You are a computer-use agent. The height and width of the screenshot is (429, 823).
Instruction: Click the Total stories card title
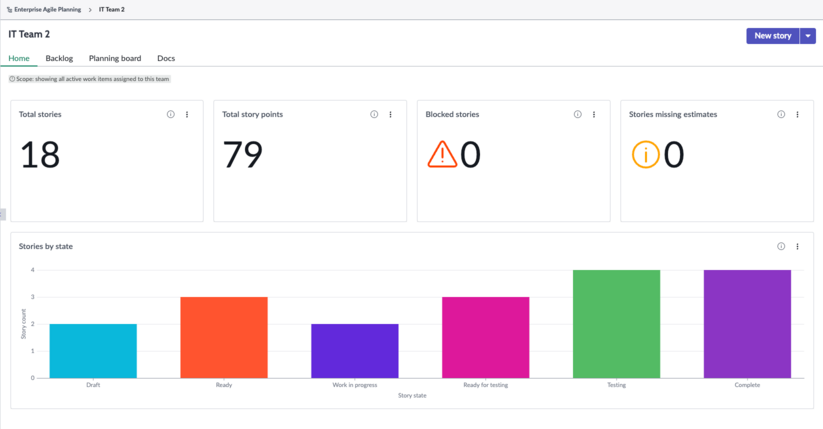[40, 114]
